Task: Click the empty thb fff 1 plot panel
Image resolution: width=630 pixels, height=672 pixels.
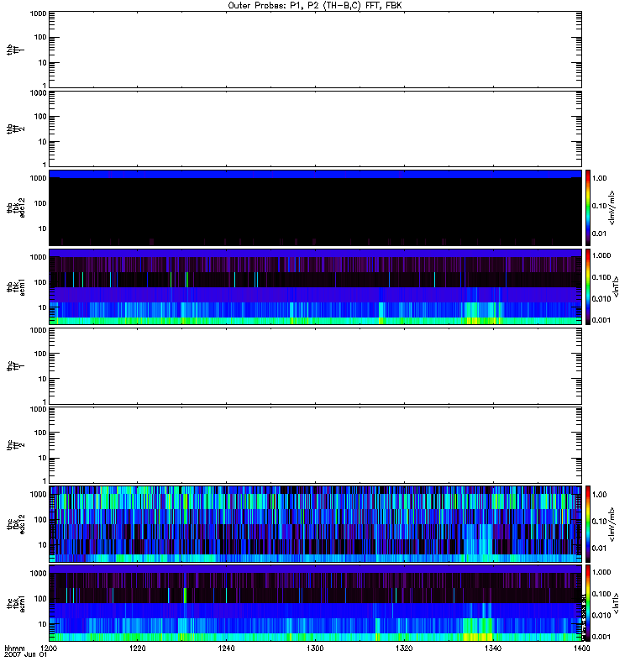Action: 315,50
